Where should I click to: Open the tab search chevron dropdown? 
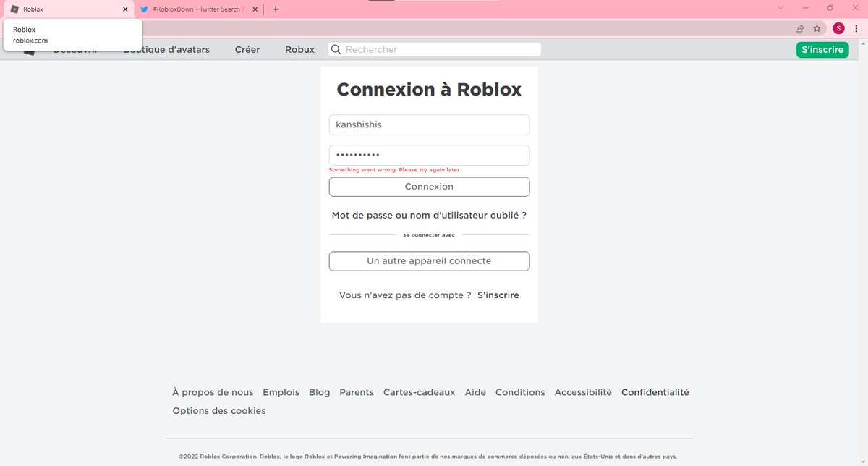[780, 9]
